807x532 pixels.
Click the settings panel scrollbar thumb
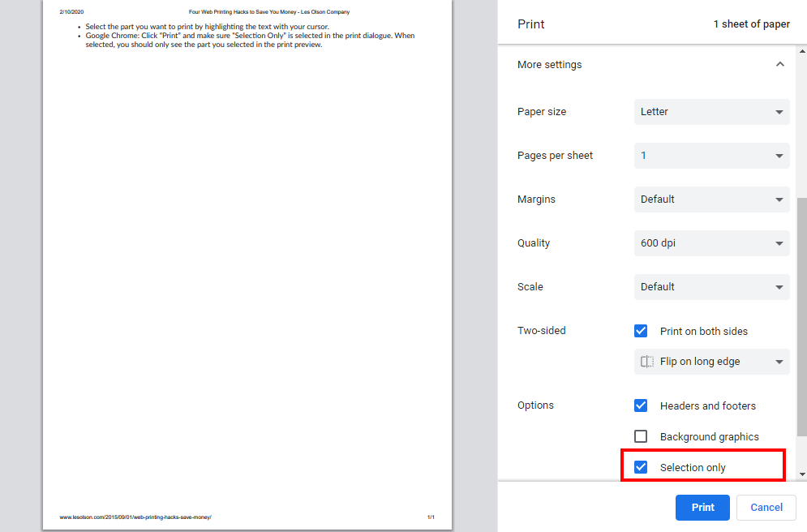point(802,317)
